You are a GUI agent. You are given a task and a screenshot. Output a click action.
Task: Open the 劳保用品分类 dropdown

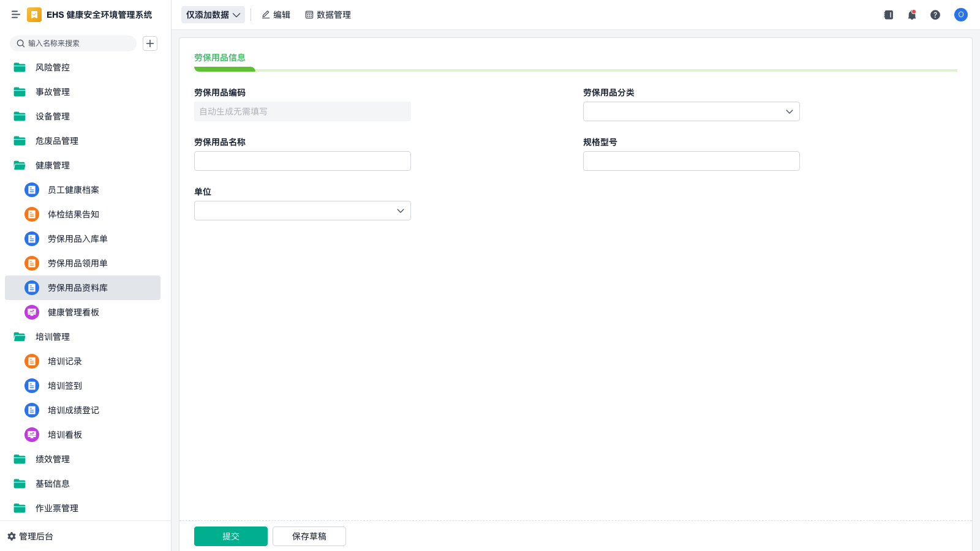click(691, 111)
